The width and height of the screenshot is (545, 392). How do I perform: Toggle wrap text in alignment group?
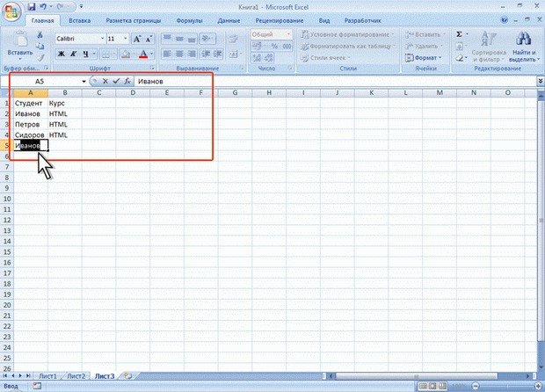(x=233, y=39)
